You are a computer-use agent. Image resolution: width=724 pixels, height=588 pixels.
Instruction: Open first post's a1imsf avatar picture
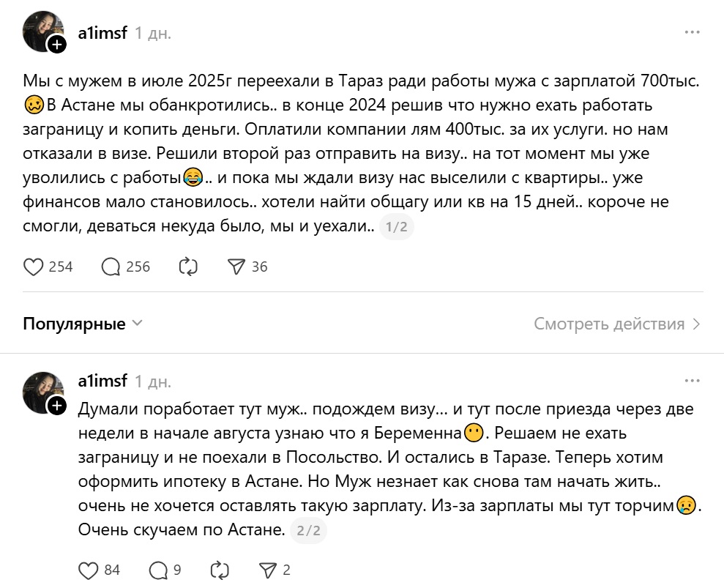click(x=41, y=31)
